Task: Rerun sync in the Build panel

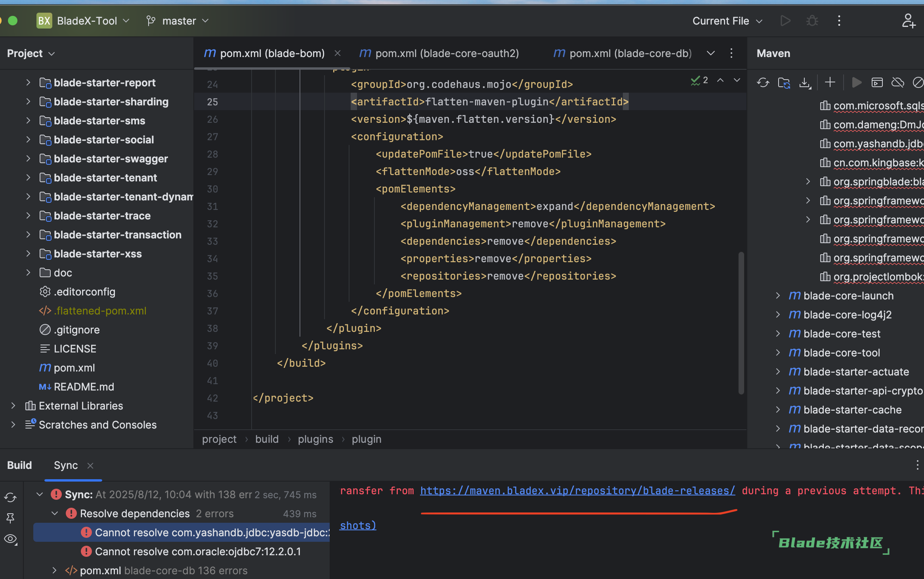Action: tap(10, 497)
